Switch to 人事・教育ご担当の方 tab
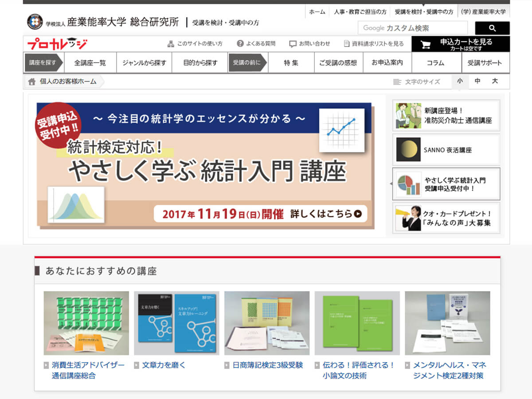532x399 pixels. tap(360, 12)
